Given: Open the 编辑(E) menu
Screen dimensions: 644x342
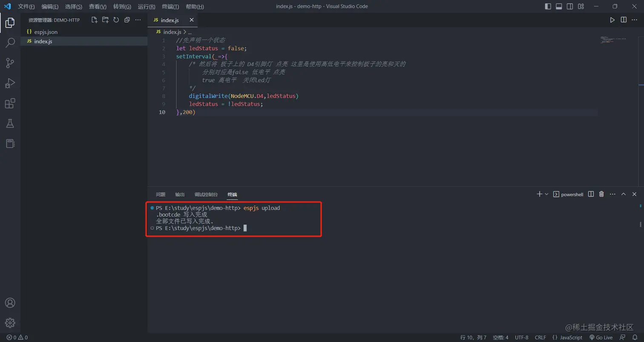Looking at the screenshot, I should 50,6.
